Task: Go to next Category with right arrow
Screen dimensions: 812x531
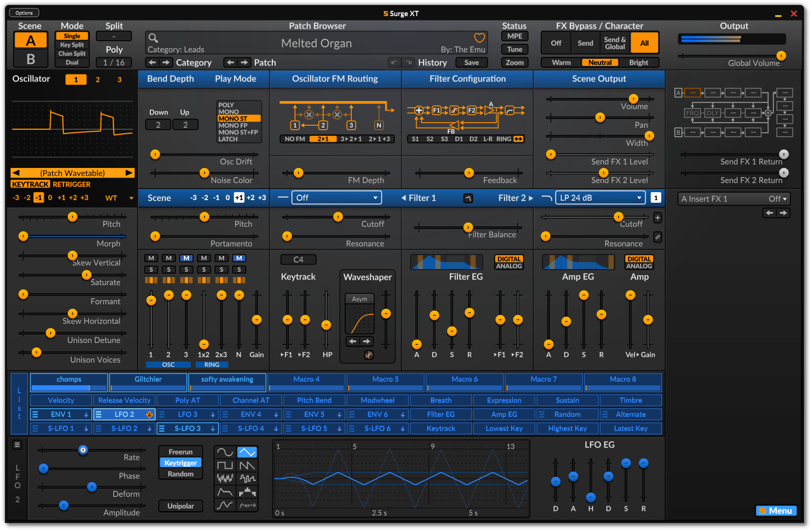Action: 166,62
